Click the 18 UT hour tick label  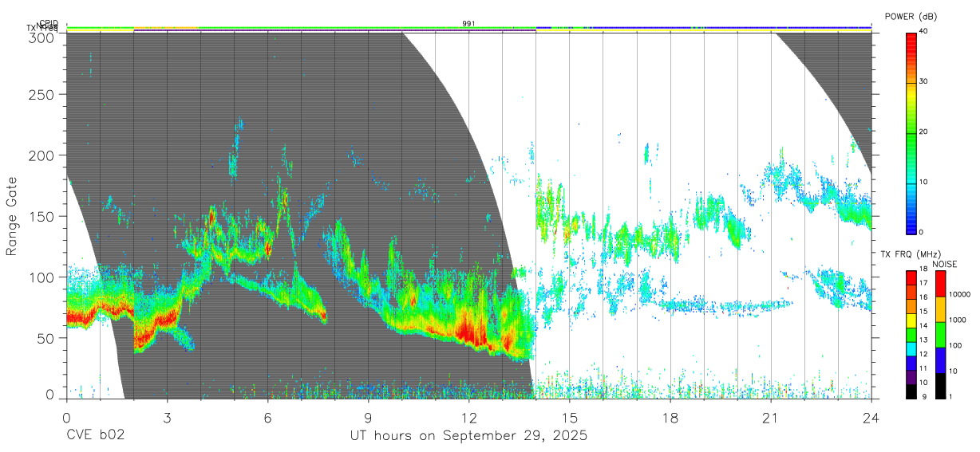[x=670, y=416]
